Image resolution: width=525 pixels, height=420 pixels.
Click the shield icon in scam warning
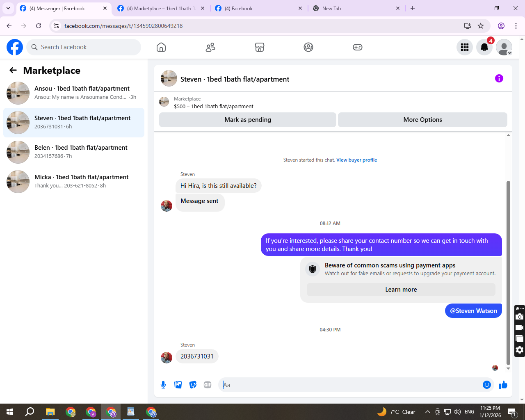pos(313,269)
